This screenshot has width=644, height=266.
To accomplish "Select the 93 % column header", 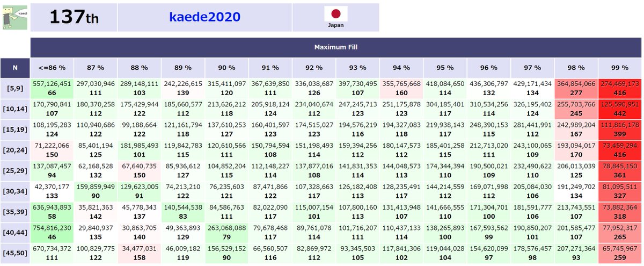I will tap(357, 68).
